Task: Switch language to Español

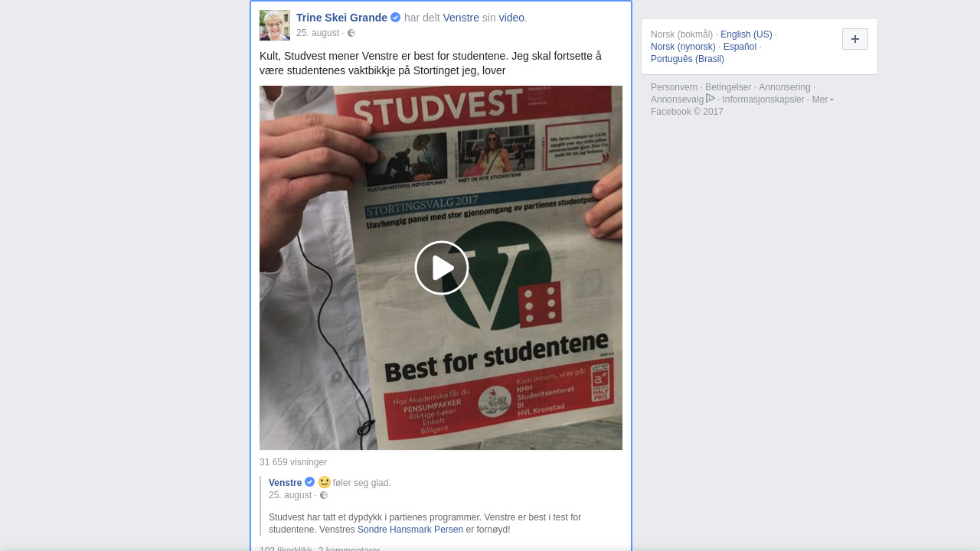Action: [x=740, y=47]
